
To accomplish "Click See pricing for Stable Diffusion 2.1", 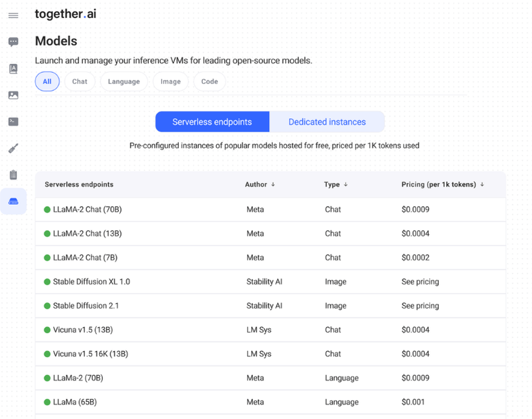I will coord(420,306).
